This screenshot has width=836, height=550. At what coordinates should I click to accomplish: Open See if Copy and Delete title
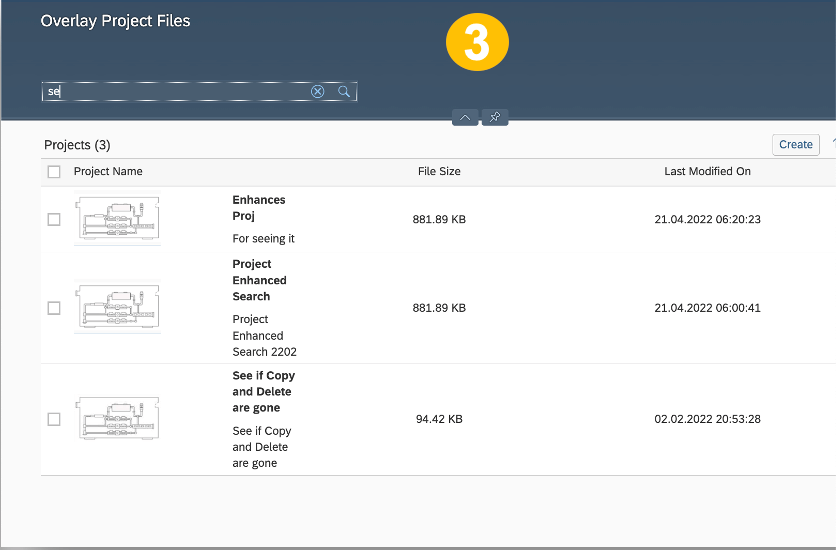click(264, 392)
